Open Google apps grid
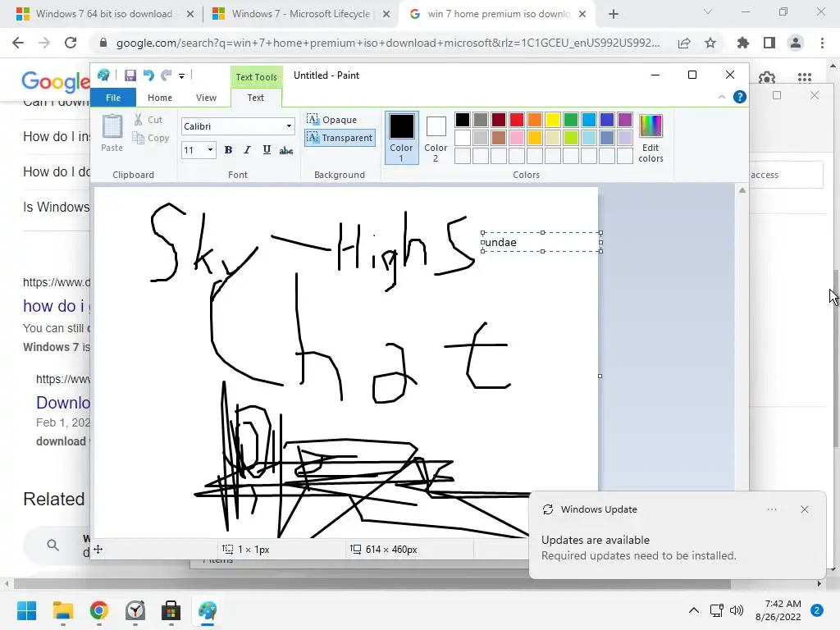 804,78
